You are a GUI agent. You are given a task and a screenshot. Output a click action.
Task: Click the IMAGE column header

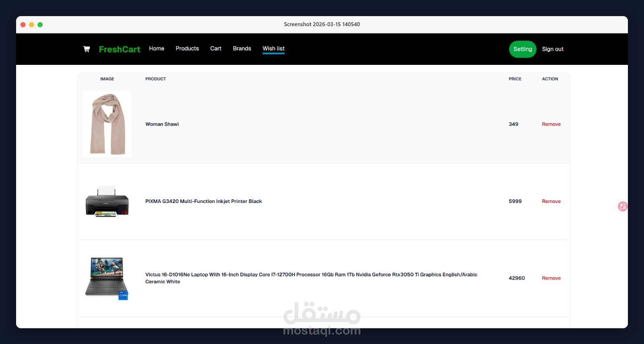point(107,79)
